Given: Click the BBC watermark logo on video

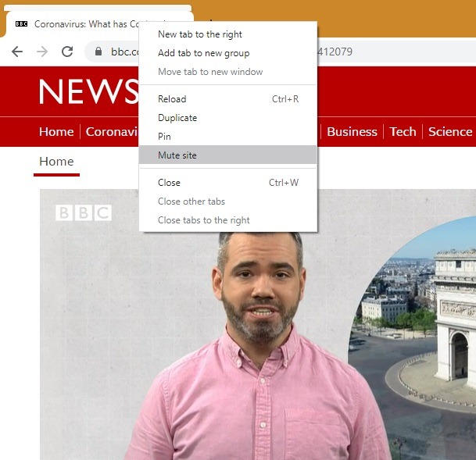Looking at the screenshot, I should (84, 212).
